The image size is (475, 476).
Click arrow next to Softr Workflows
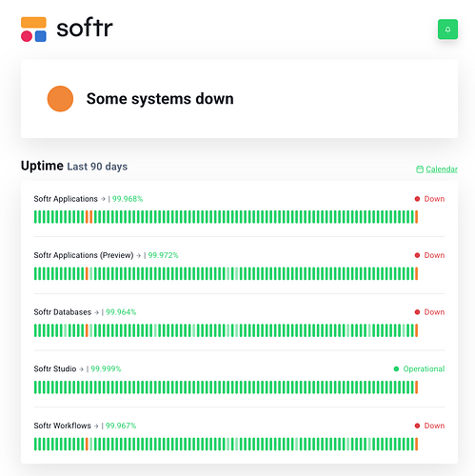coord(96,426)
